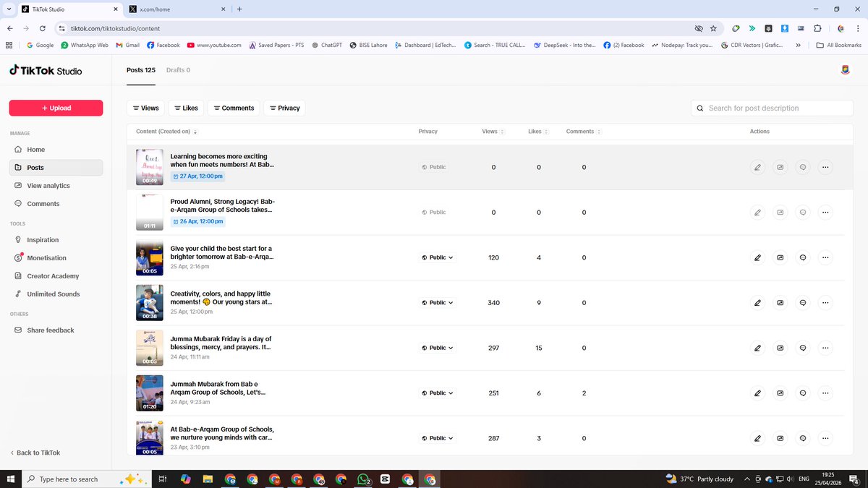
Task: Open Public dropdown for 'Jummah Mubarak from Bab e Arqam'
Action: [x=438, y=393]
